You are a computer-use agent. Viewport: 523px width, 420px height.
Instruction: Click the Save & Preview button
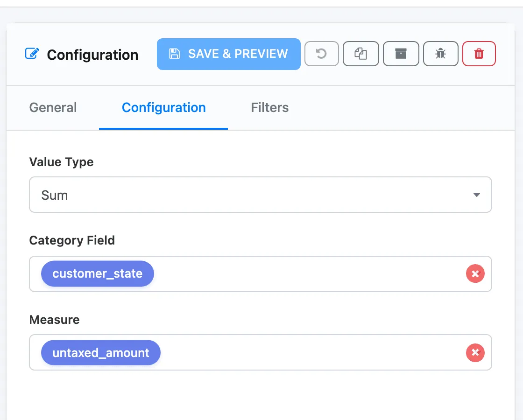[x=228, y=54]
